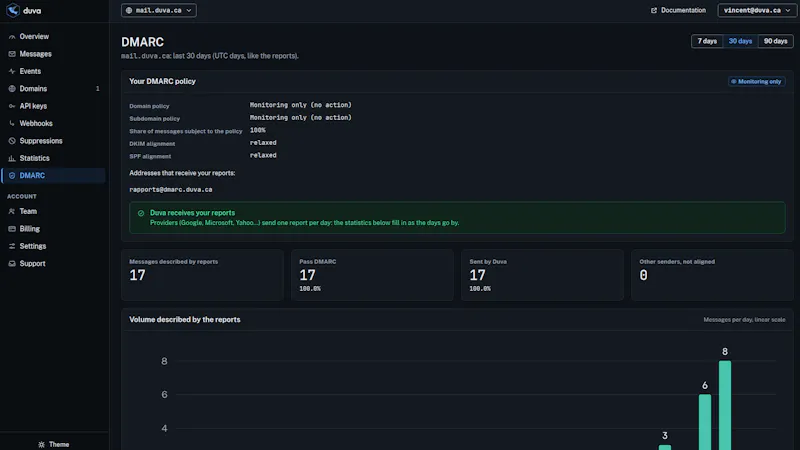Open the Events section
800x450 pixels.
click(54, 71)
